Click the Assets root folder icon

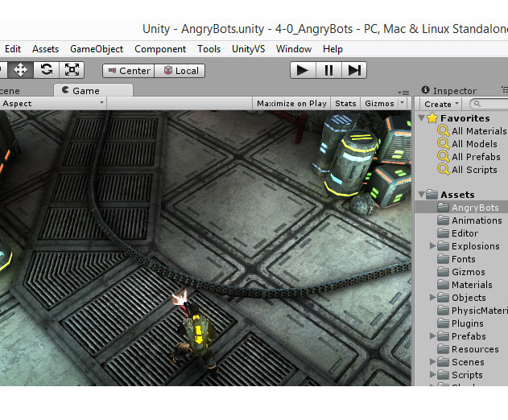pos(432,194)
